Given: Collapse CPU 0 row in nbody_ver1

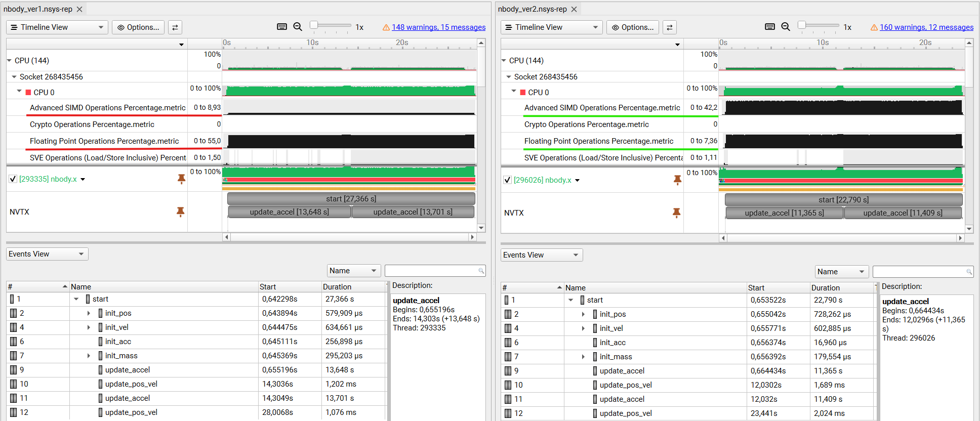Looking at the screenshot, I should (x=19, y=92).
